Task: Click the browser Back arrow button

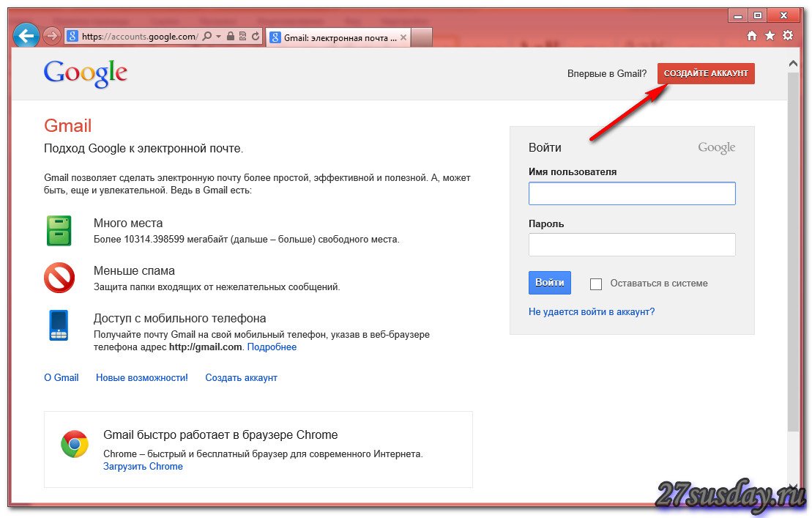Action: pyautogui.click(x=26, y=35)
